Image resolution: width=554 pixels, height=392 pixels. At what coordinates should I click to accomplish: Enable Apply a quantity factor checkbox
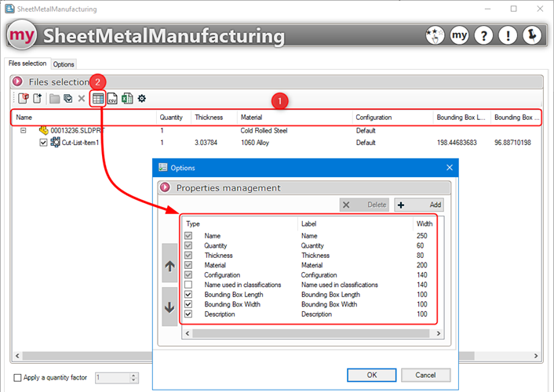click(17, 378)
